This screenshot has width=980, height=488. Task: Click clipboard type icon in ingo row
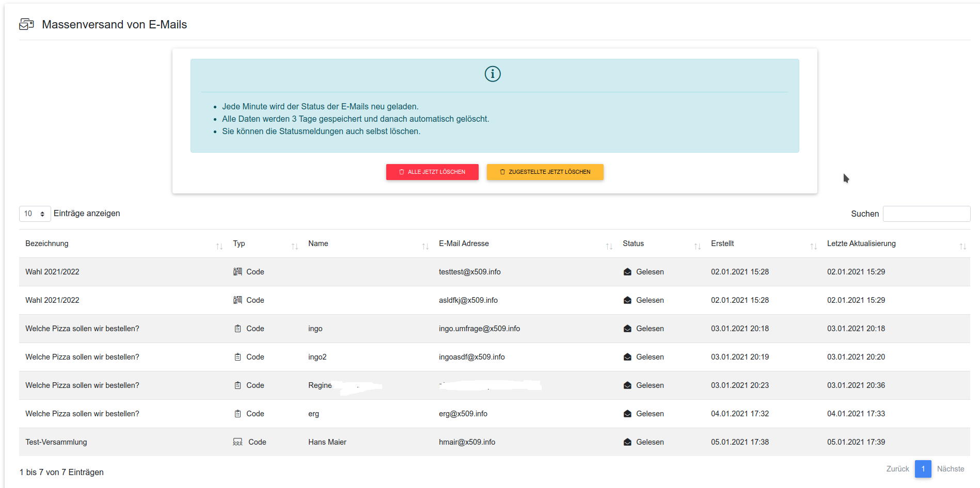[238, 329]
